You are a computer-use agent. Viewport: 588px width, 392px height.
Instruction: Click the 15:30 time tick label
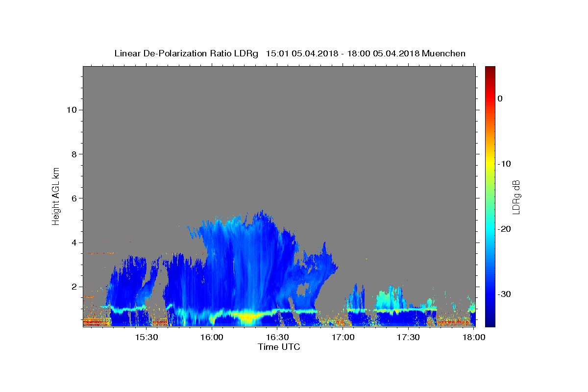[x=146, y=338]
